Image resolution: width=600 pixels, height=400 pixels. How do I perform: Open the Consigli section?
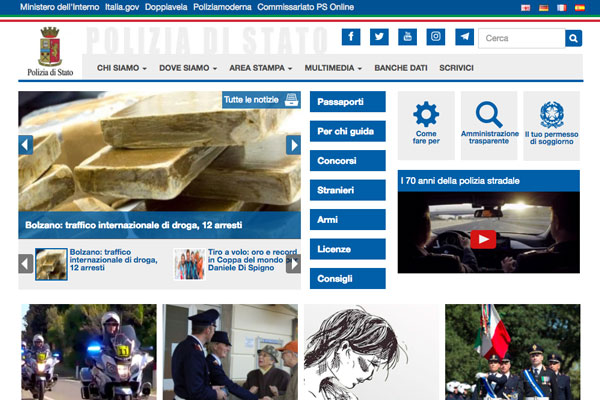click(x=347, y=279)
